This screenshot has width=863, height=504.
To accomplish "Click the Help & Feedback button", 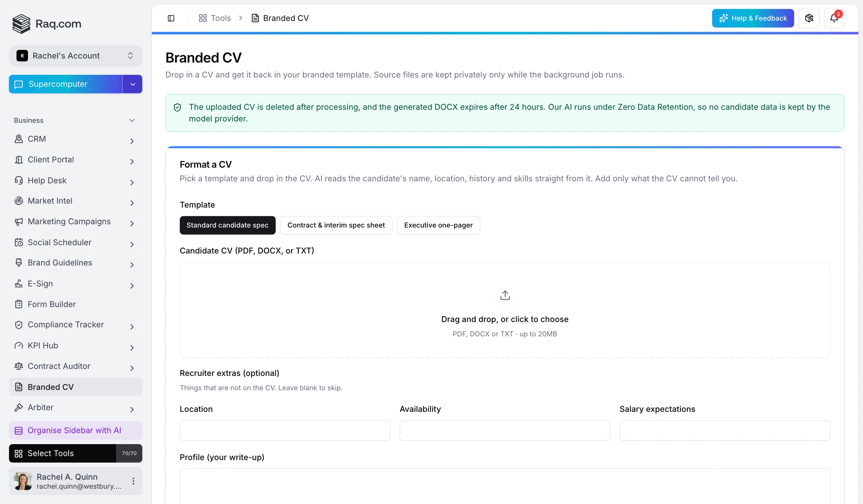I will click(753, 18).
